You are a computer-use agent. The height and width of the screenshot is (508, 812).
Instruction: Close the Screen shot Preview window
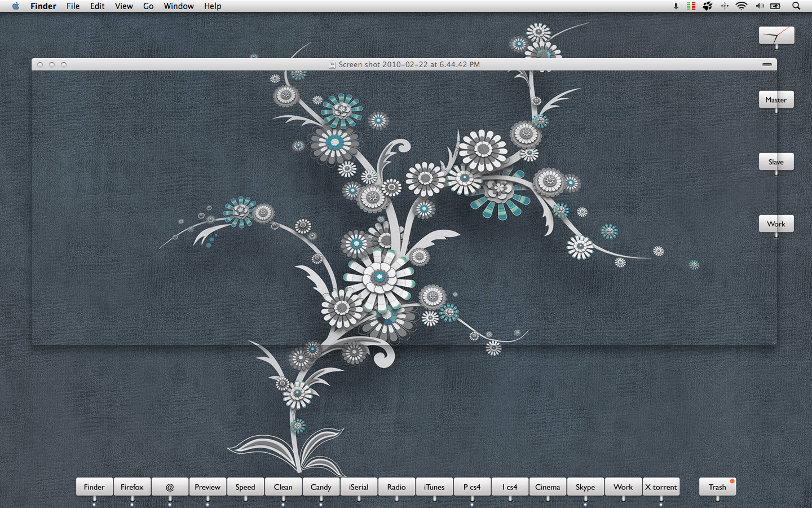(x=40, y=65)
